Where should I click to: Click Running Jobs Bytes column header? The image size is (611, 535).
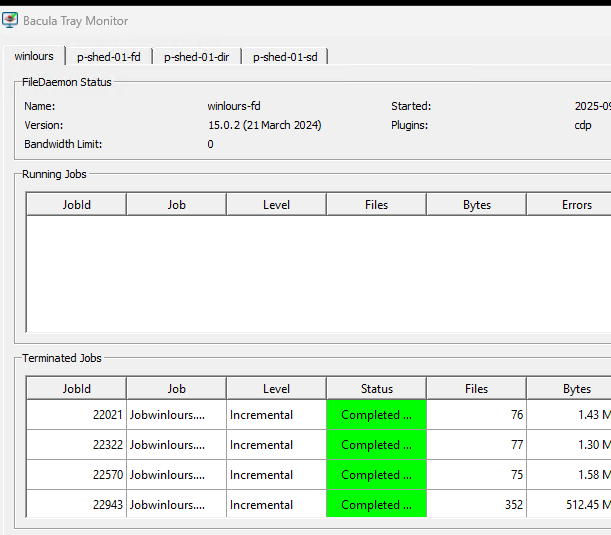pos(476,205)
